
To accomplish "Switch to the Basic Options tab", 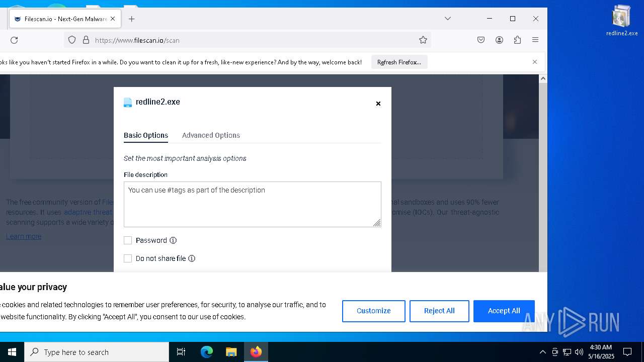I will pyautogui.click(x=146, y=135).
